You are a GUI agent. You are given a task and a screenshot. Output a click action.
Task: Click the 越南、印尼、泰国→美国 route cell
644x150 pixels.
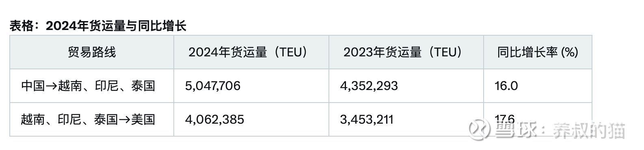pyautogui.click(x=92, y=119)
